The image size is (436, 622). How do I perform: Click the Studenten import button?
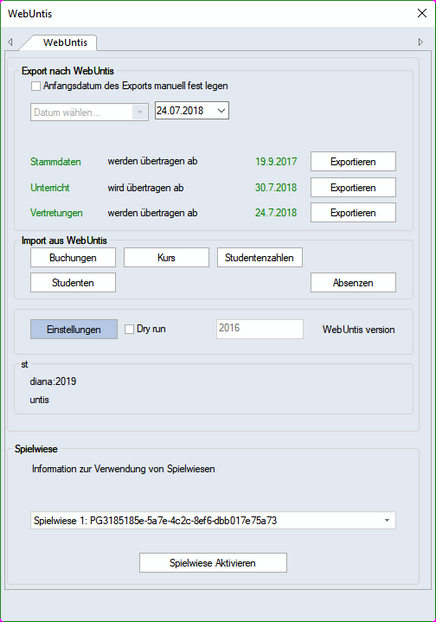click(x=73, y=282)
